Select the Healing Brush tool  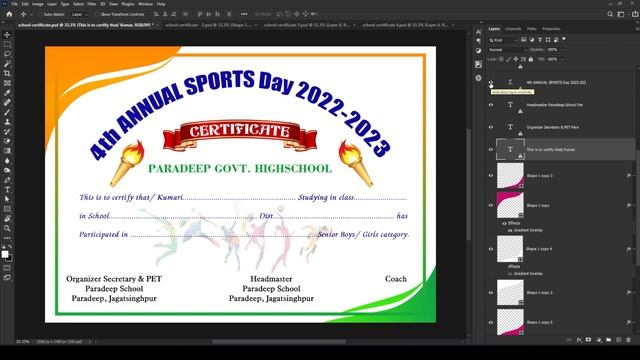click(x=7, y=102)
